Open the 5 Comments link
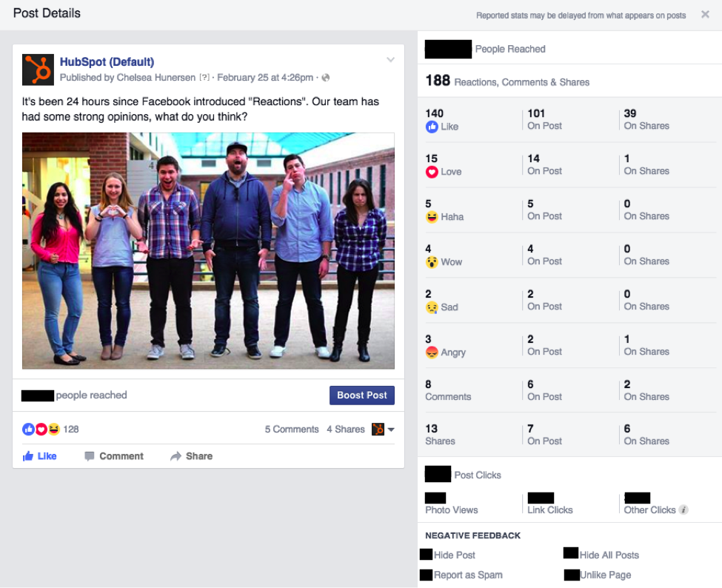The width and height of the screenshot is (722, 588). [x=290, y=429]
